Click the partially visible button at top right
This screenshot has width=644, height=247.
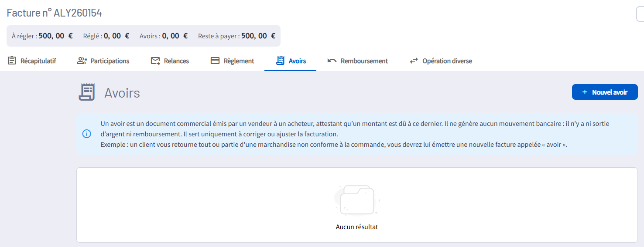640,14
